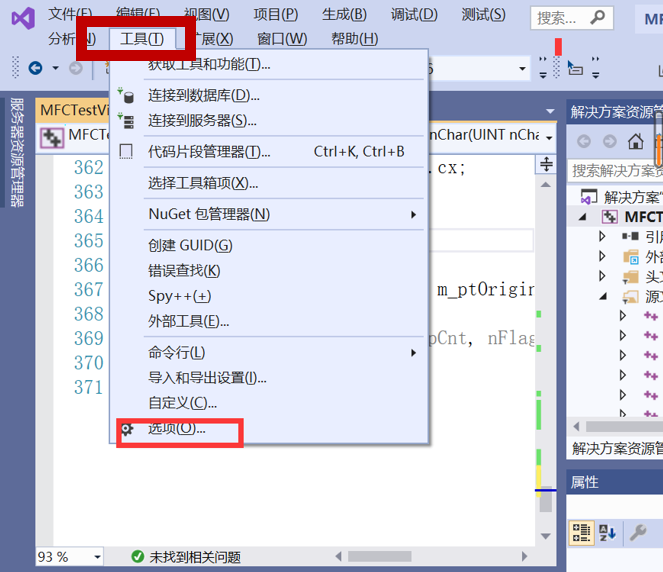The height and width of the screenshot is (572, 663).
Task: Select 选择工具箱项(X)... entry
Action: [269, 183]
